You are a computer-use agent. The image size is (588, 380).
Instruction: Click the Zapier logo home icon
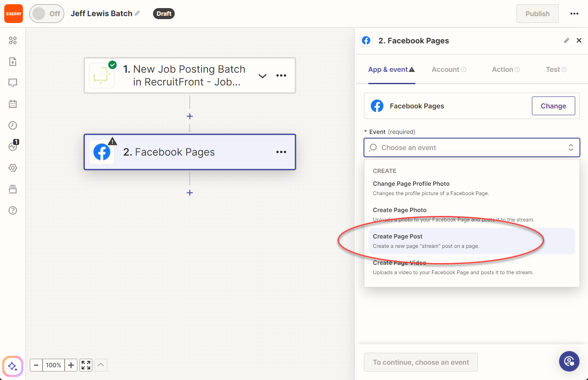pos(14,14)
